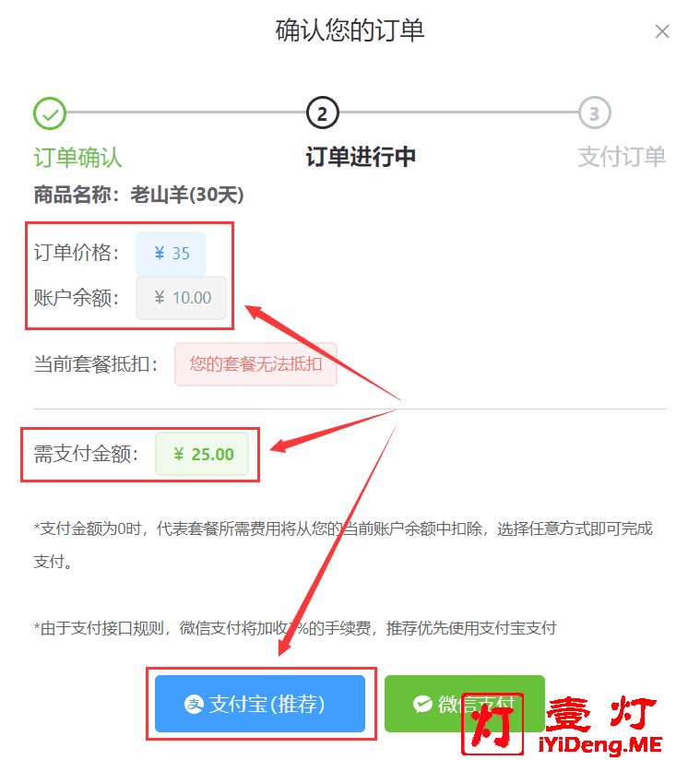Close the order confirmation dialog

(661, 31)
